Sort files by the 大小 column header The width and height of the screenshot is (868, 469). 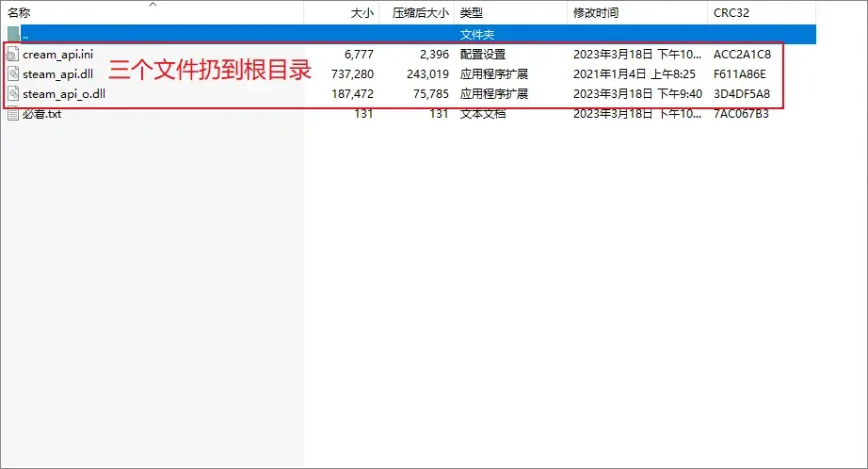(362, 13)
